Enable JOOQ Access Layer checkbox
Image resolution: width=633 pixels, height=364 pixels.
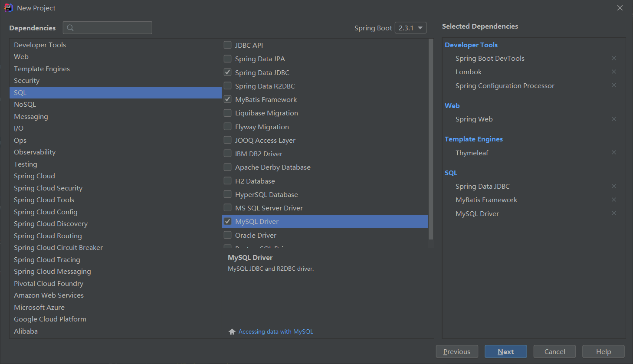pyautogui.click(x=227, y=140)
